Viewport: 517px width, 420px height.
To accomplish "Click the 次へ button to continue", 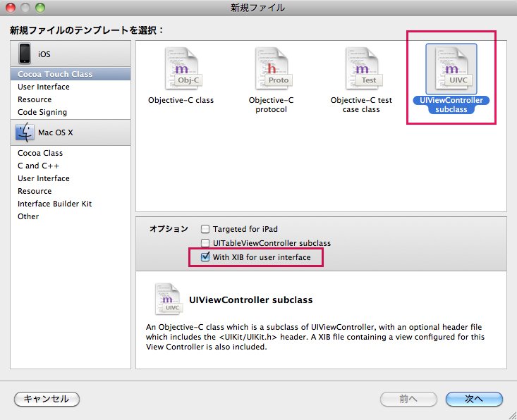I will coord(474,399).
